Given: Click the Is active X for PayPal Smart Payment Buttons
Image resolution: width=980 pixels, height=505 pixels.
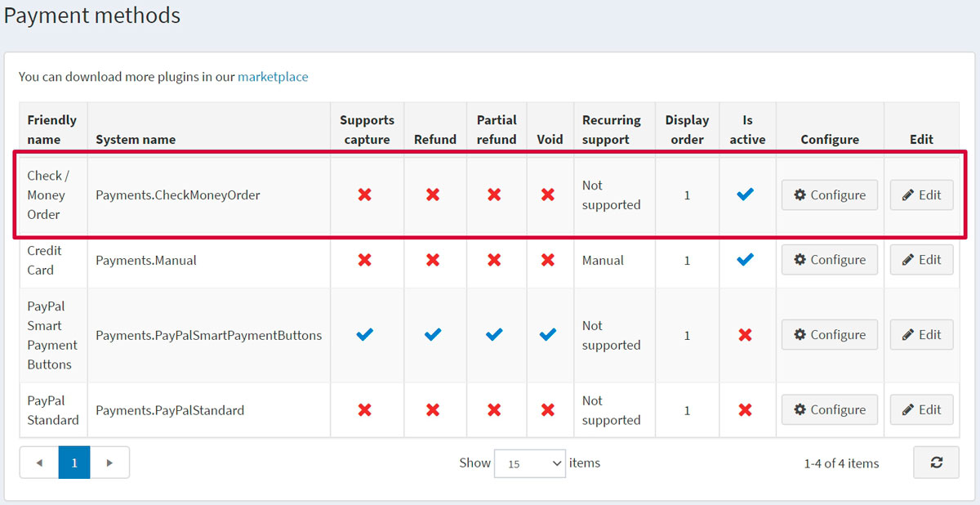Looking at the screenshot, I should (x=745, y=334).
